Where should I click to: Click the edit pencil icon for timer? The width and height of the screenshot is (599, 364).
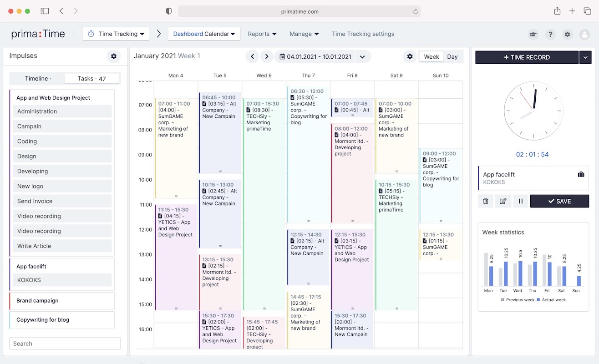click(x=503, y=201)
